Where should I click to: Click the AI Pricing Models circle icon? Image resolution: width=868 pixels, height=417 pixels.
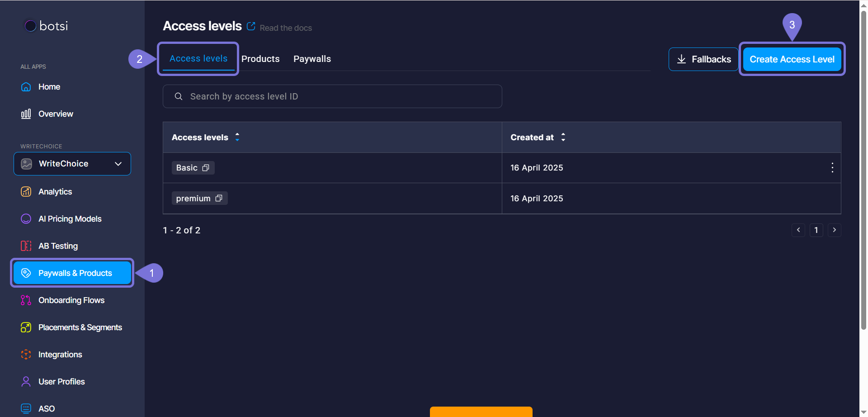[x=26, y=219]
